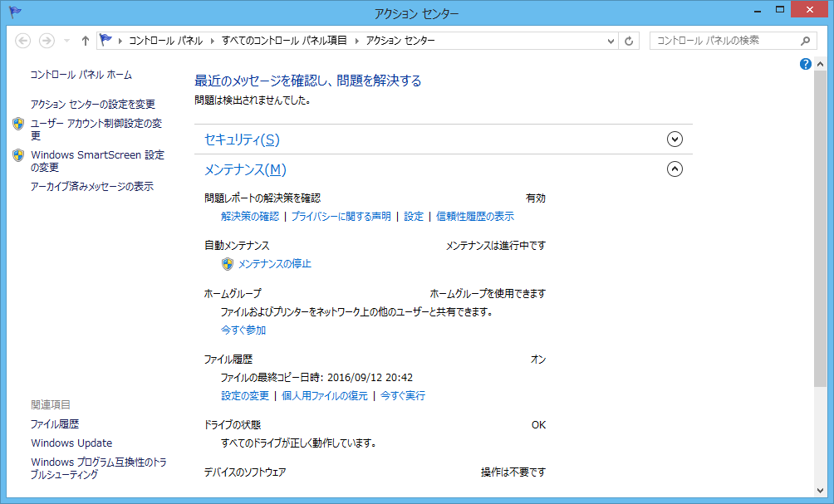The width and height of the screenshot is (834, 504).
Task: Click the flag icon in address bar
Action: 105,40
